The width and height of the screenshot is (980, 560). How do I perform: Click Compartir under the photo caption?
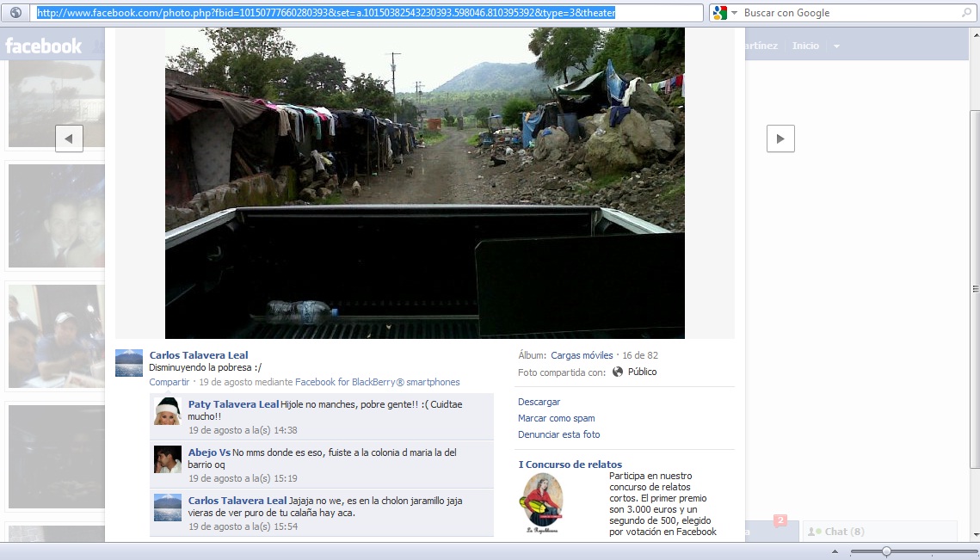click(169, 382)
